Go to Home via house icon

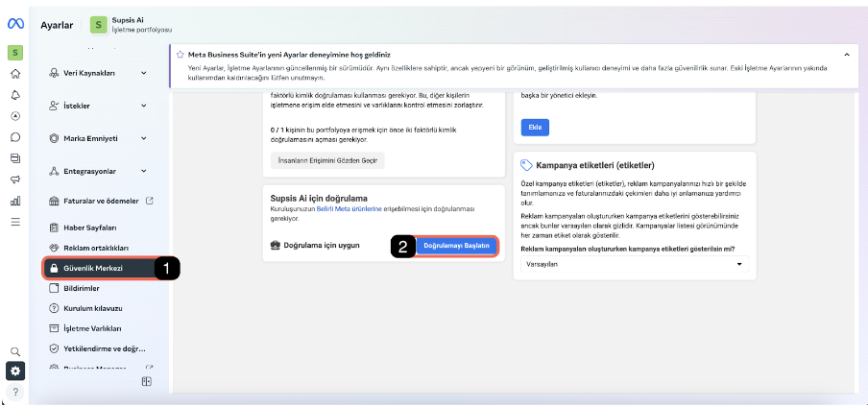(15, 74)
